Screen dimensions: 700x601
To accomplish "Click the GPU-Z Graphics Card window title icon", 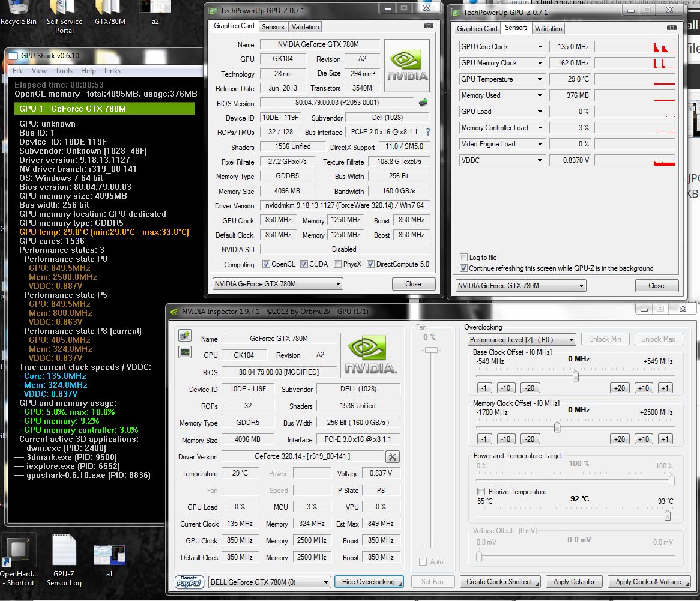I will pos(213,10).
